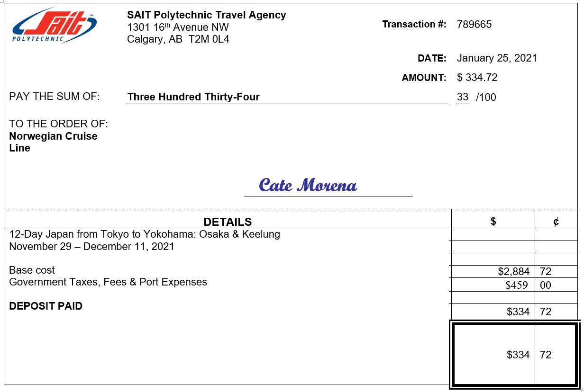584x392 pixels.
Task: Click the DEPOSIT PAID label
Action: (46, 306)
